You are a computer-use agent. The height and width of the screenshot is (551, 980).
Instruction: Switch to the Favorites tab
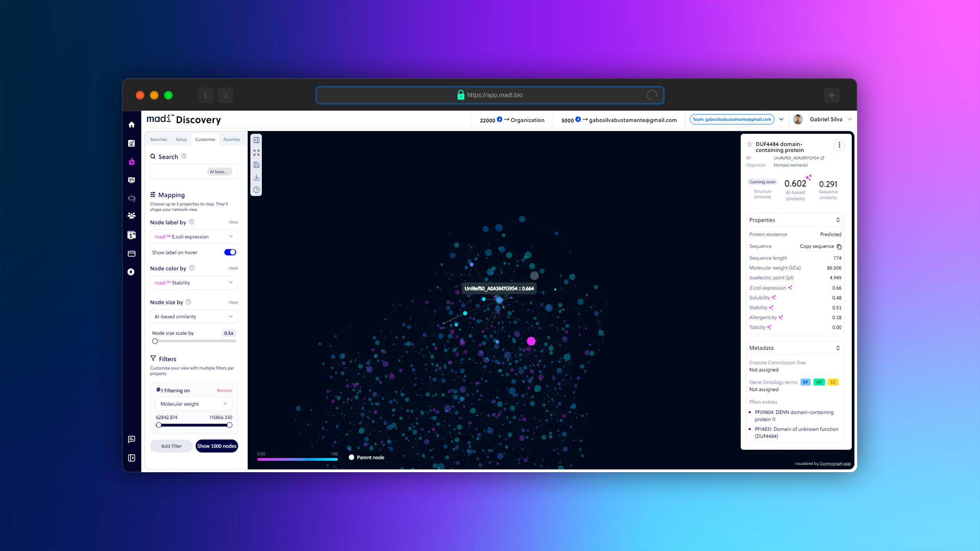232,139
